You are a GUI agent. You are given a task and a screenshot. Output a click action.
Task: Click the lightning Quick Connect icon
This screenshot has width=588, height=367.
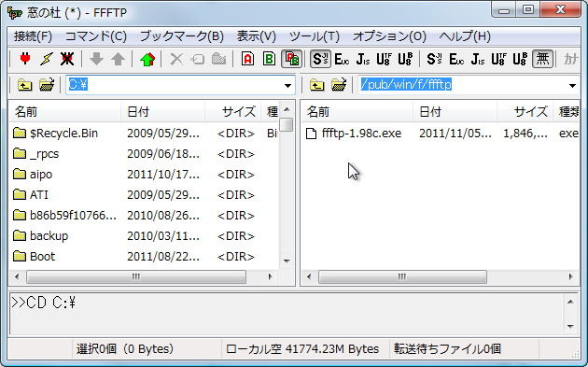[x=47, y=59]
